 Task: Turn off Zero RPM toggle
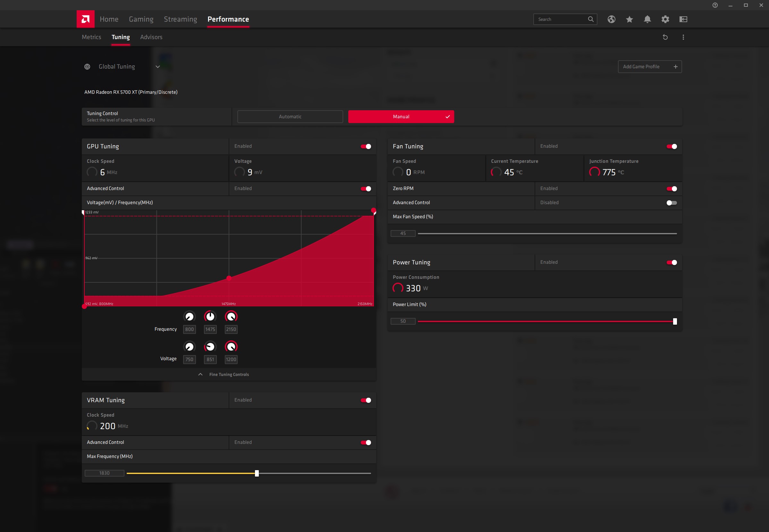tap(672, 189)
